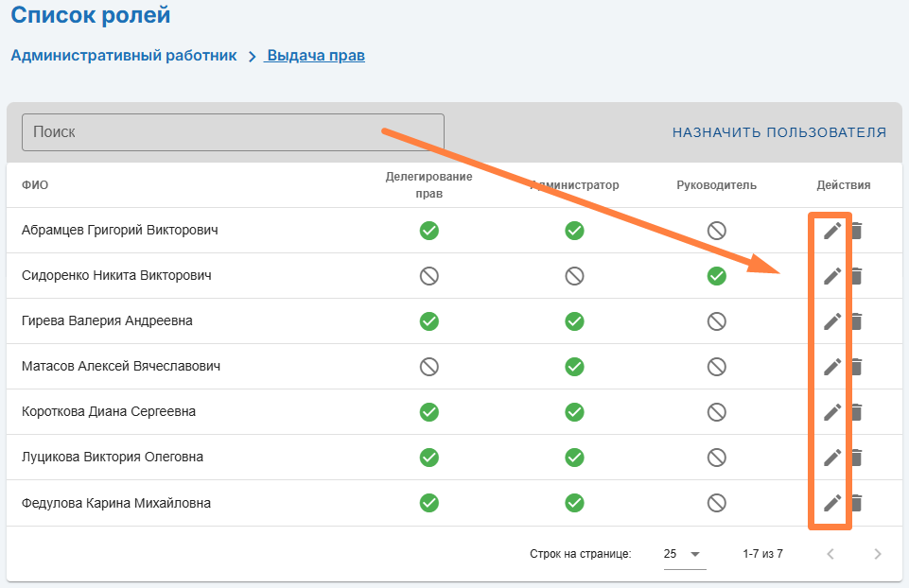Open edit pencil for Короткова Диана Сергеевна

tap(832, 412)
